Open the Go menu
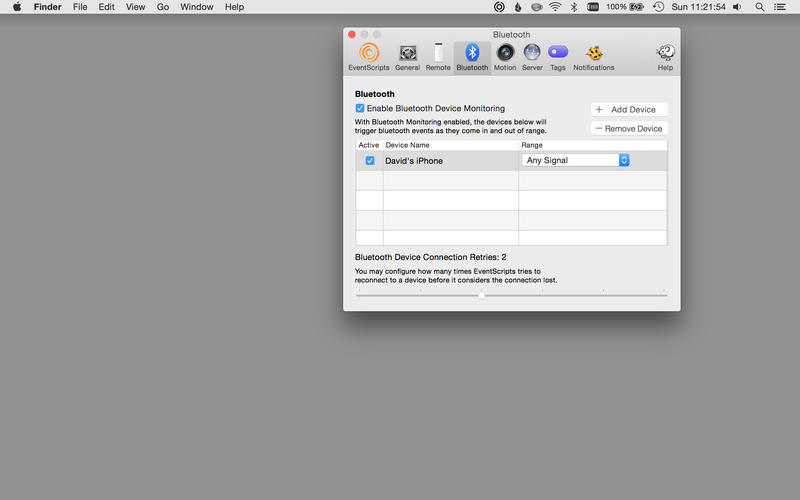The height and width of the screenshot is (500, 800). 162,7
